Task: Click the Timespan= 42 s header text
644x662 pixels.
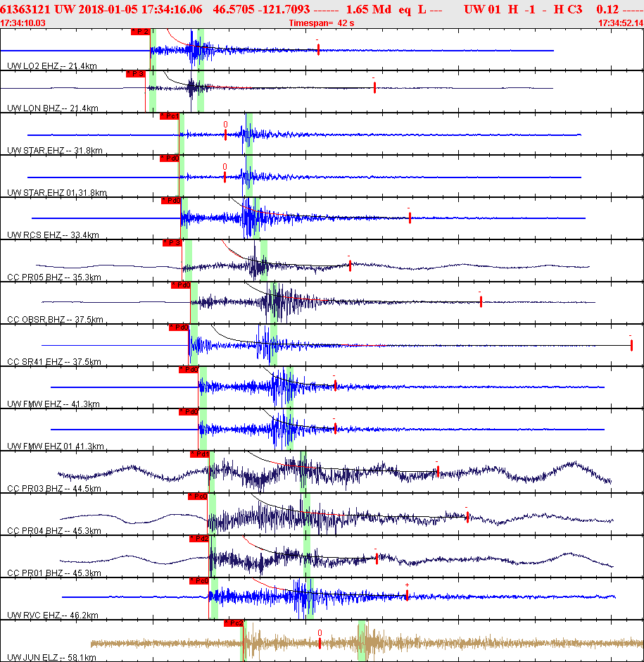Action: [x=321, y=23]
